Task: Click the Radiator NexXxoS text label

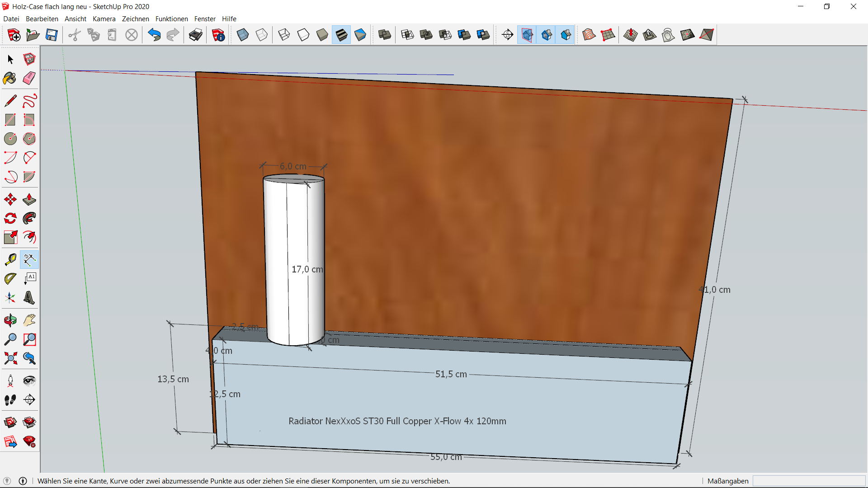Action: point(397,421)
